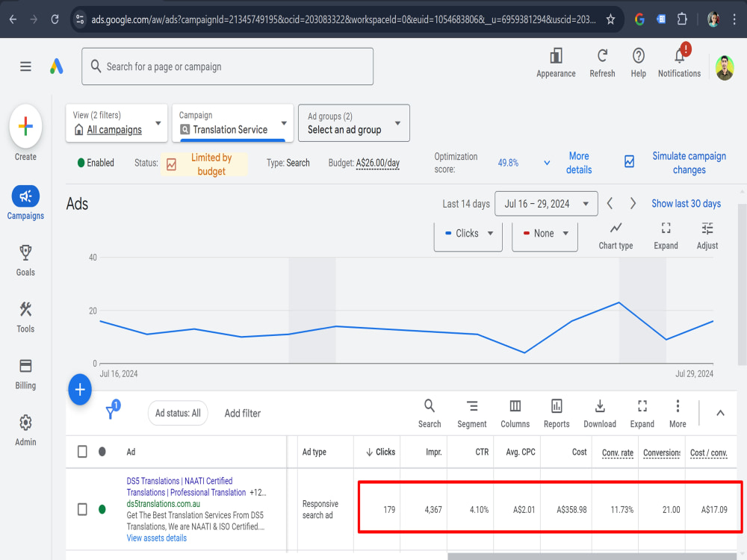The width and height of the screenshot is (747, 560).
Task: Open the main hamburger menu
Action: (25, 66)
